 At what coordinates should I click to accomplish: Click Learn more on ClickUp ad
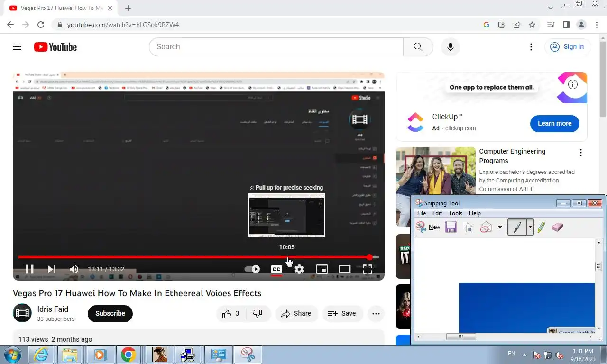(555, 123)
